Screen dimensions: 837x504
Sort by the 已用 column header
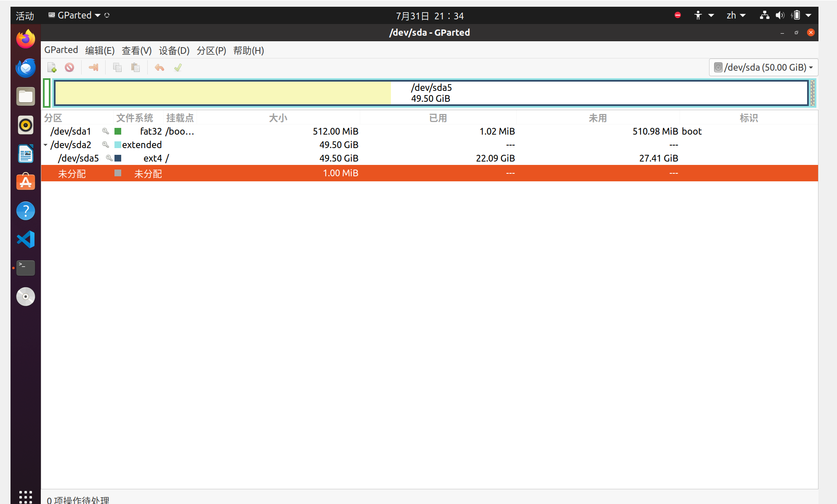pos(438,118)
